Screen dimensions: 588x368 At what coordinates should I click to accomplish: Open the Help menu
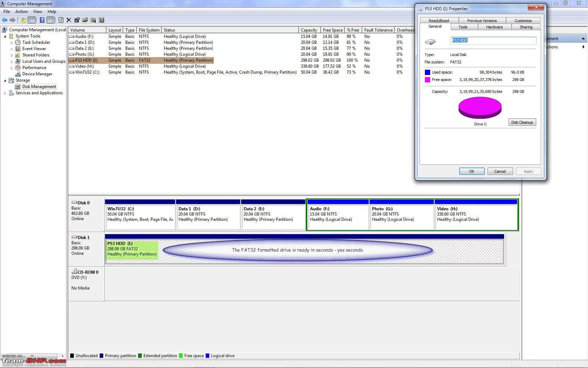point(52,12)
